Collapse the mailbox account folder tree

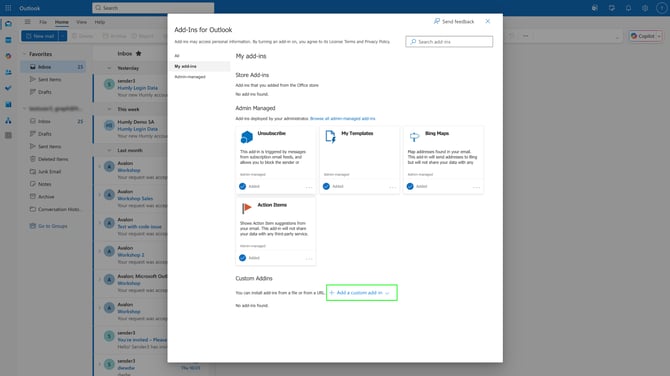click(x=24, y=109)
